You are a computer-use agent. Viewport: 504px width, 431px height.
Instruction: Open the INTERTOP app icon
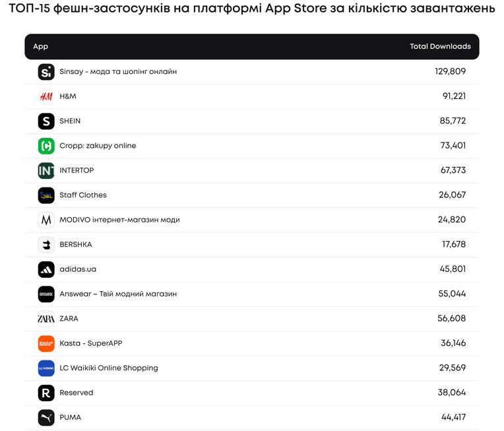[x=46, y=170]
